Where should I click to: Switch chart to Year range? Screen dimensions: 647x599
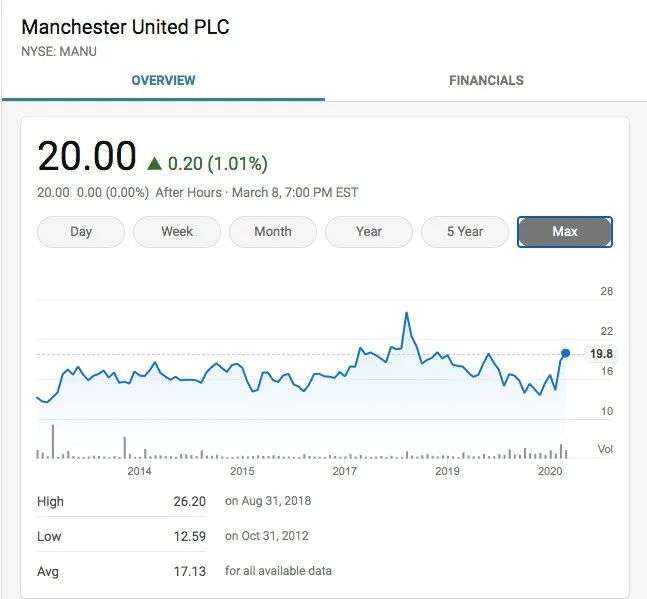[369, 232]
